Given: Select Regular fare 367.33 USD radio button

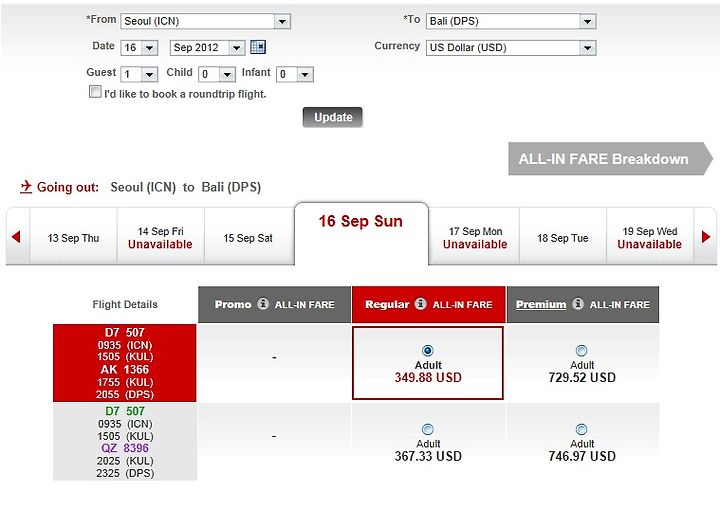Looking at the screenshot, I should [x=428, y=429].
